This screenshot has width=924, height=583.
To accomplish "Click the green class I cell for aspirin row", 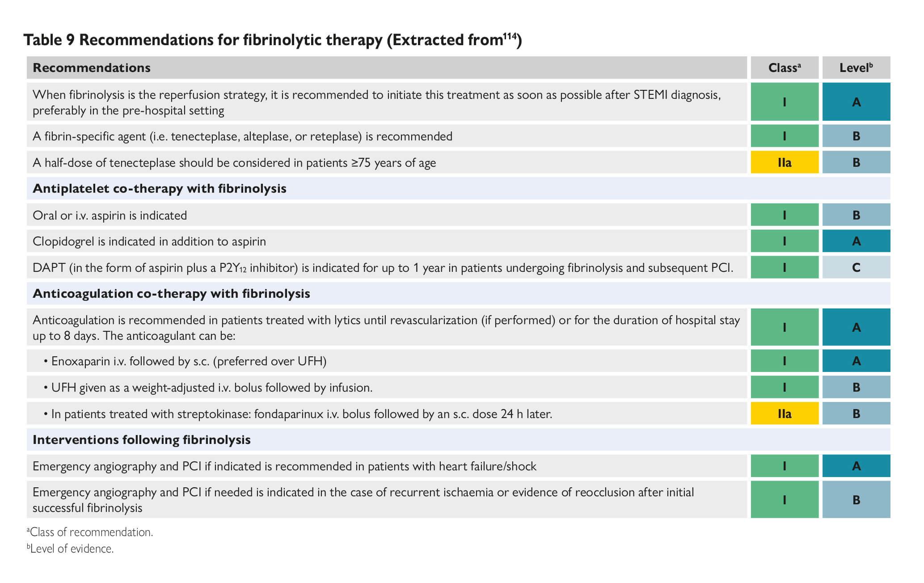I will pyautogui.click(x=784, y=215).
